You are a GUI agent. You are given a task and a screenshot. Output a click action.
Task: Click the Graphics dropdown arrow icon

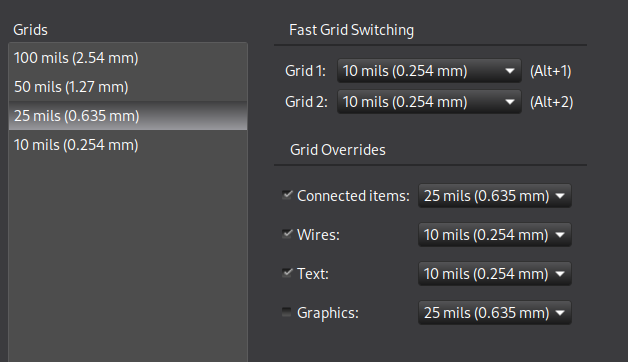tap(560, 313)
